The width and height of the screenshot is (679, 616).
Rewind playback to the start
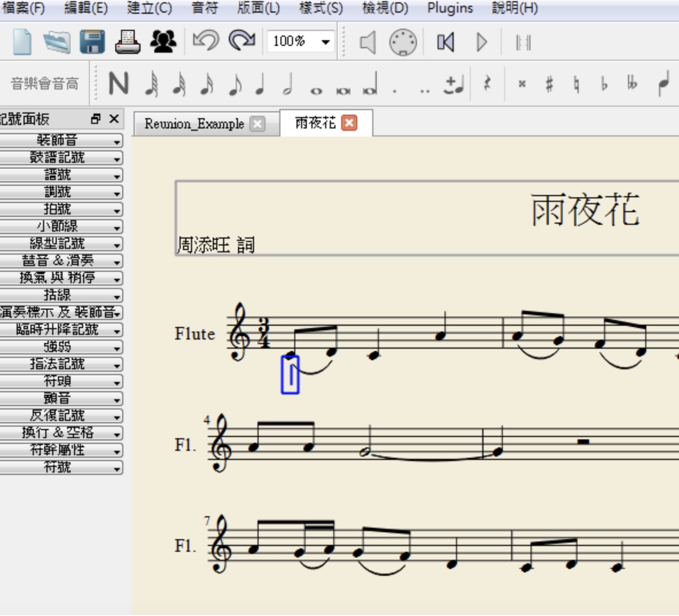point(446,42)
